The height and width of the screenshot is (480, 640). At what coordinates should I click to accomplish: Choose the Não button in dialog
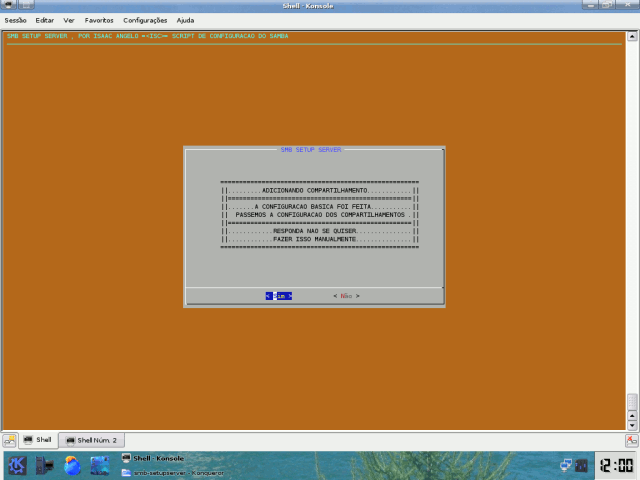(346, 296)
